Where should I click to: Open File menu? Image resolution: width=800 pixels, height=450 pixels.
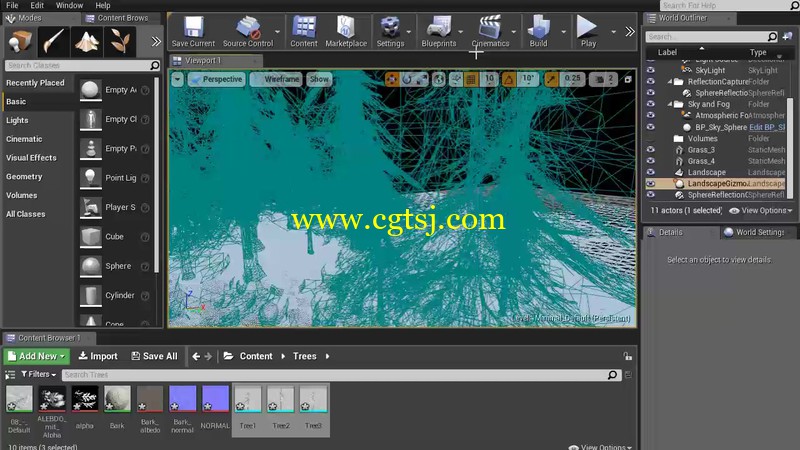click(12, 5)
